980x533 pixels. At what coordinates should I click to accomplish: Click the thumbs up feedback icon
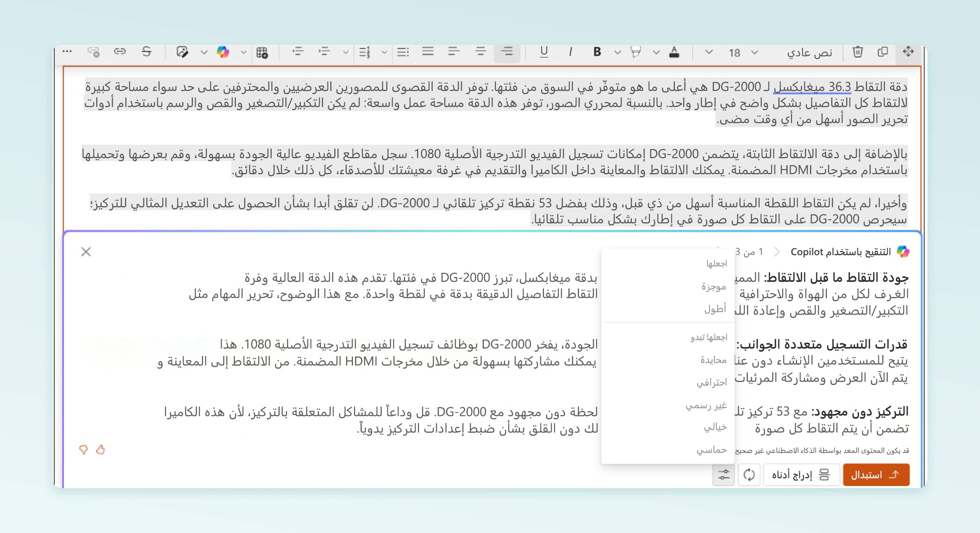pyautogui.click(x=100, y=450)
